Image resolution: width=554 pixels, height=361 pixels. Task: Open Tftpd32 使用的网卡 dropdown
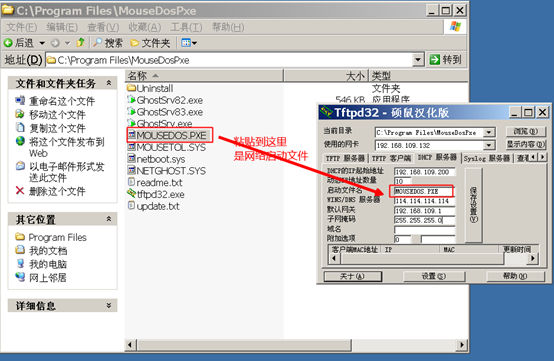[x=489, y=145]
